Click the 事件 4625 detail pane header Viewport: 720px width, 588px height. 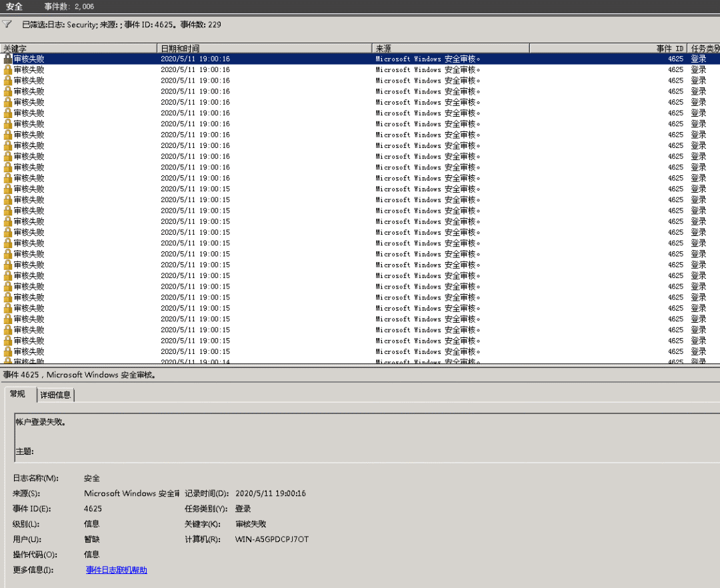pyautogui.click(x=79, y=375)
